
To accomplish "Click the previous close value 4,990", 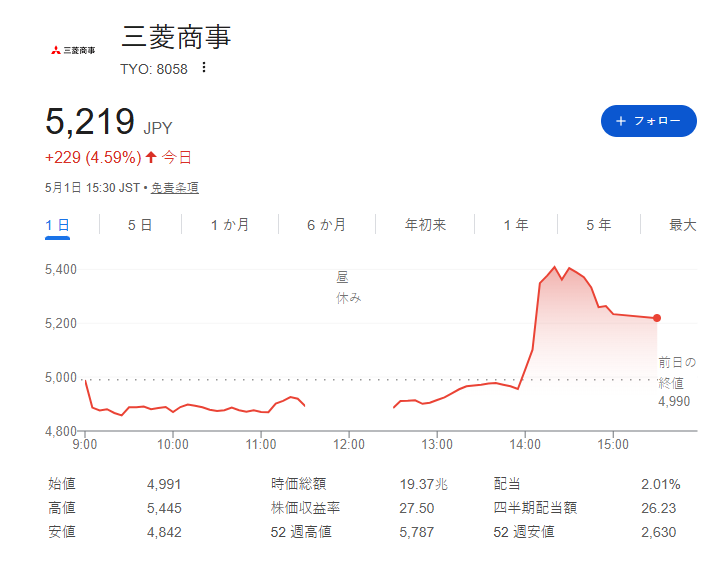I will click(x=674, y=401).
